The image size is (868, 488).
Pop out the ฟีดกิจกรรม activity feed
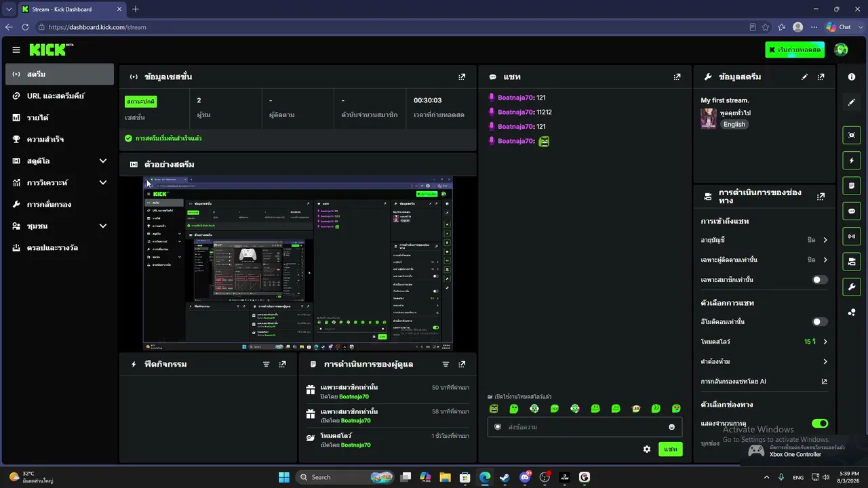pos(283,364)
